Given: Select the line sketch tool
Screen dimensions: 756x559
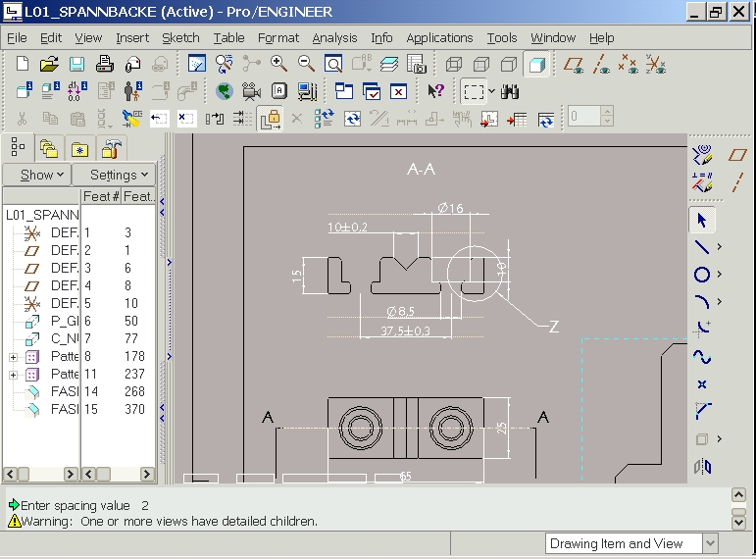Looking at the screenshot, I should [702, 246].
